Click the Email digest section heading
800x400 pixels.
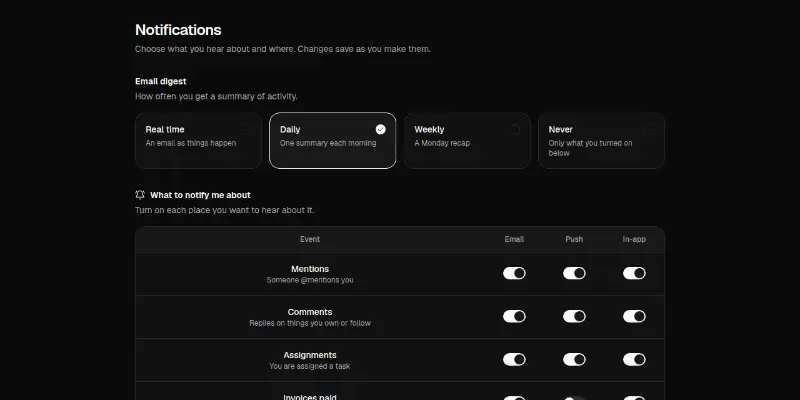[161, 81]
